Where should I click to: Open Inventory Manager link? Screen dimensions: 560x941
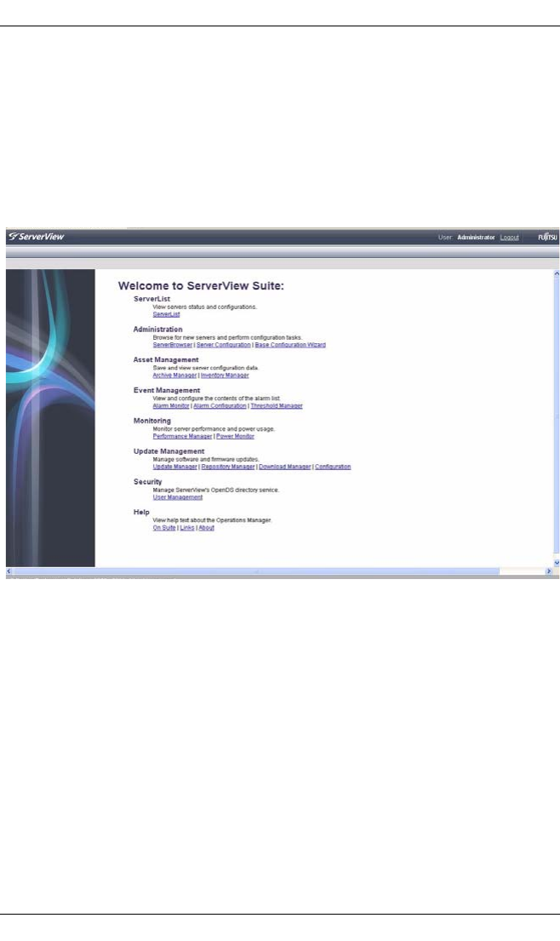coord(225,376)
